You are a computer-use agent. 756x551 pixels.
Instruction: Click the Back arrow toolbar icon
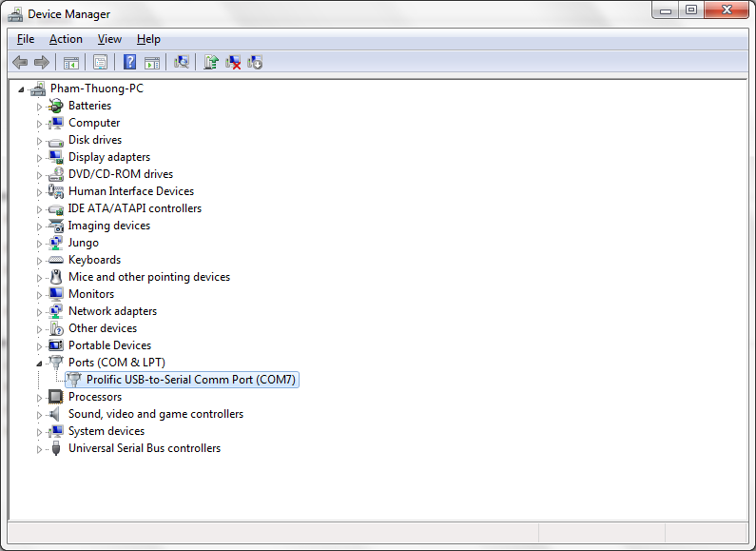(20, 62)
